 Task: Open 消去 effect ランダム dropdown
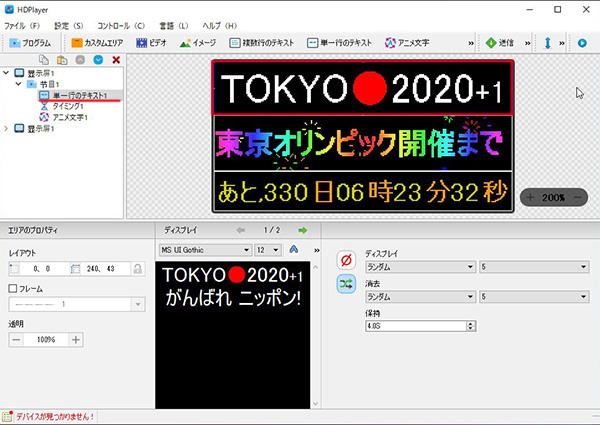(x=421, y=296)
